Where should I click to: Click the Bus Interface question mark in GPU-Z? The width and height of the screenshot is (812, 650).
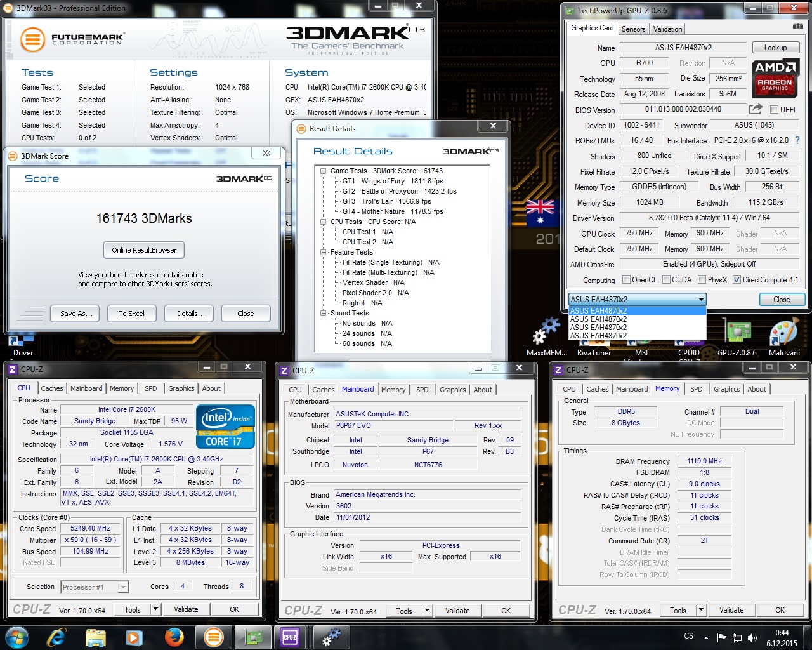[x=797, y=140]
